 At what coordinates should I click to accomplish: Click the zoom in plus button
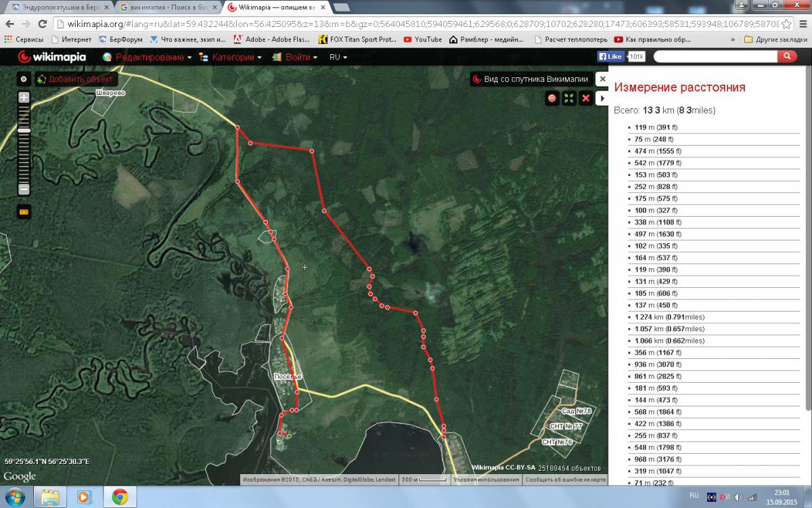tap(24, 98)
